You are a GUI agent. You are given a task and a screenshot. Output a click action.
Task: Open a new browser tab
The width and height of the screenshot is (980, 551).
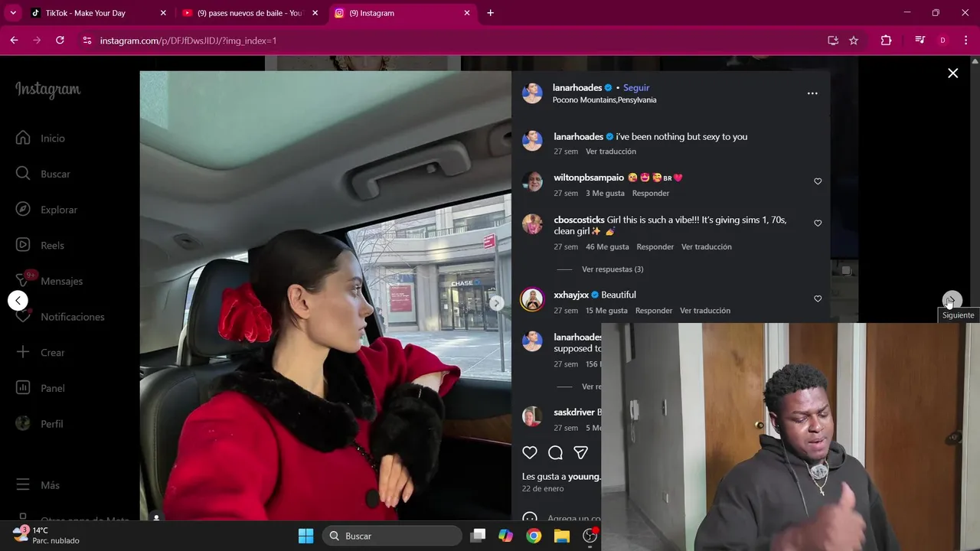coord(490,13)
